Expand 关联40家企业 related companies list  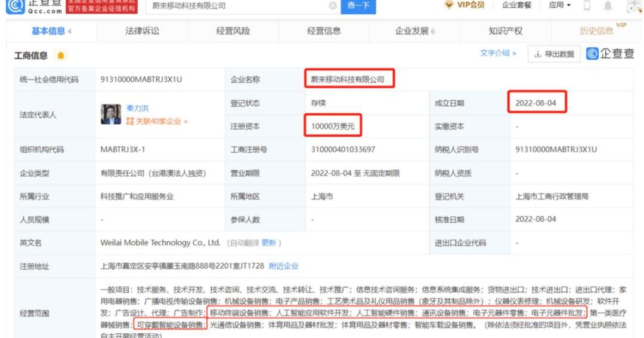pyautogui.click(x=157, y=121)
